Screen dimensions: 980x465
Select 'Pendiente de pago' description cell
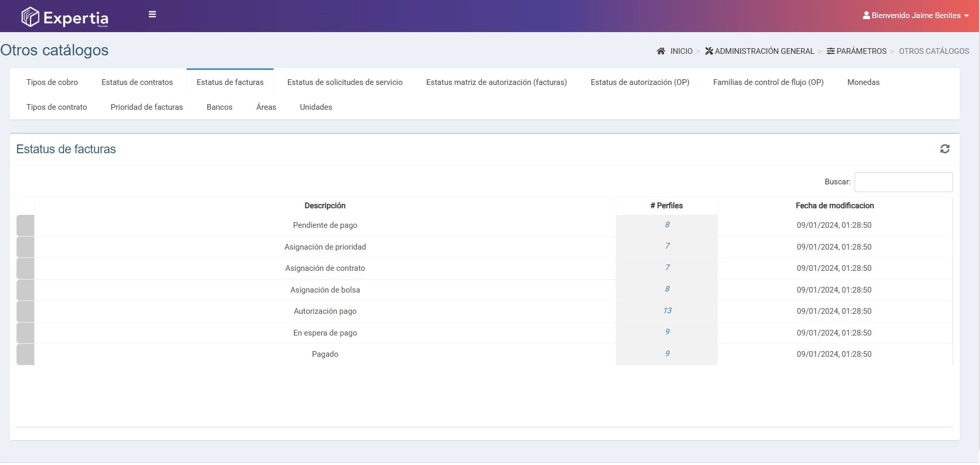pos(325,225)
